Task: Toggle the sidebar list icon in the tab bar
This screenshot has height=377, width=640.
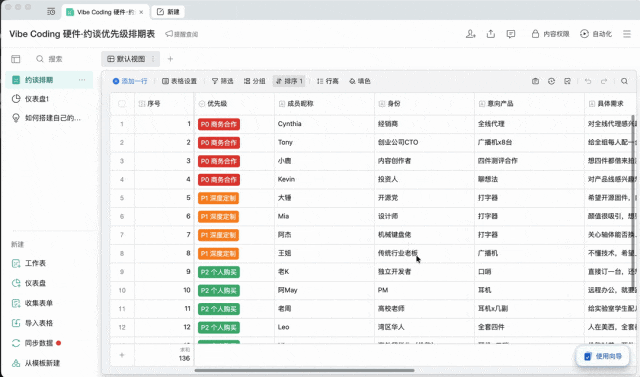Action: pos(51,12)
